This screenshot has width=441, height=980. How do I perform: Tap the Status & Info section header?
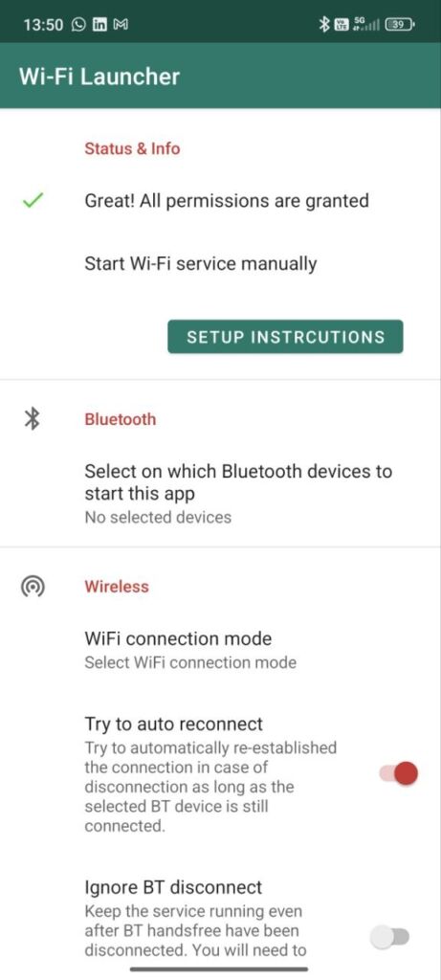pyautogui.click(x=132, y=148)
